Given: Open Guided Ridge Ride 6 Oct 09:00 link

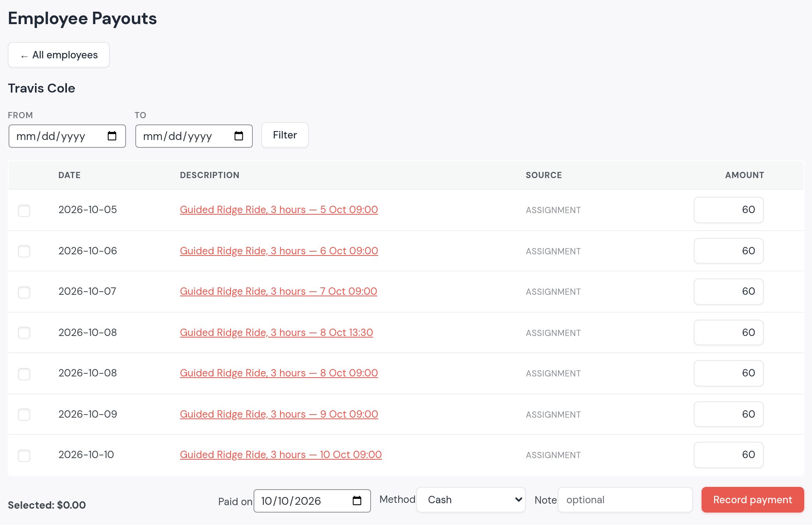Looking at the screenshot, I should click(x=279, y=251).
